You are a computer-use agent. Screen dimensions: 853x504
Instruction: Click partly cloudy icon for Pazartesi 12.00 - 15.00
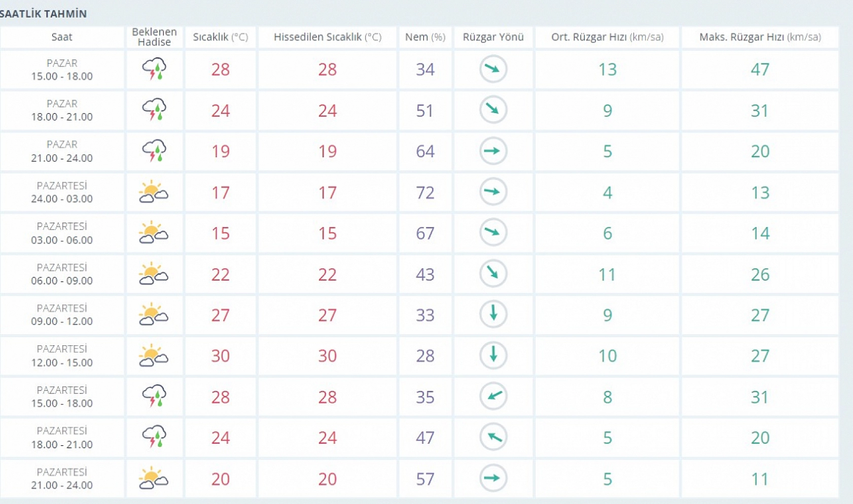(154, 355)
